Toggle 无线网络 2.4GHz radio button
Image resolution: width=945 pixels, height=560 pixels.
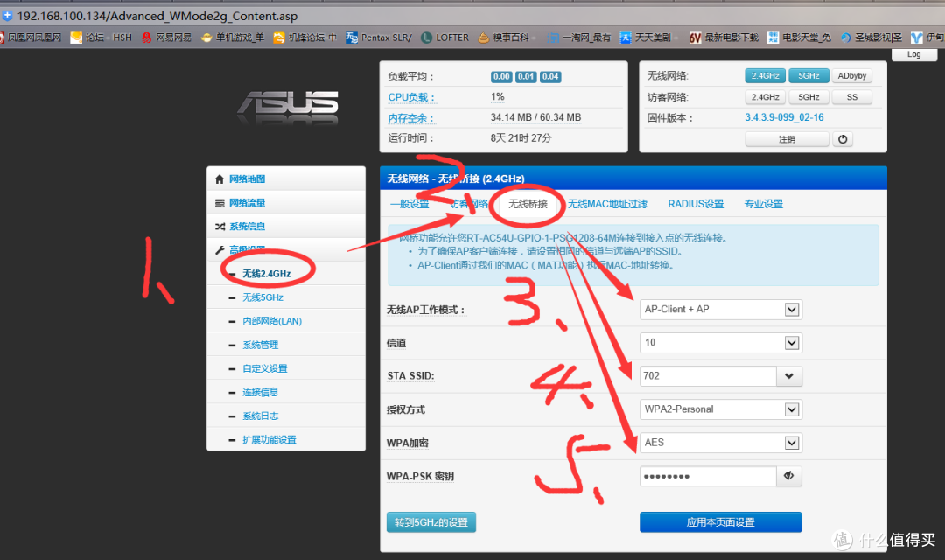[765, 76]
